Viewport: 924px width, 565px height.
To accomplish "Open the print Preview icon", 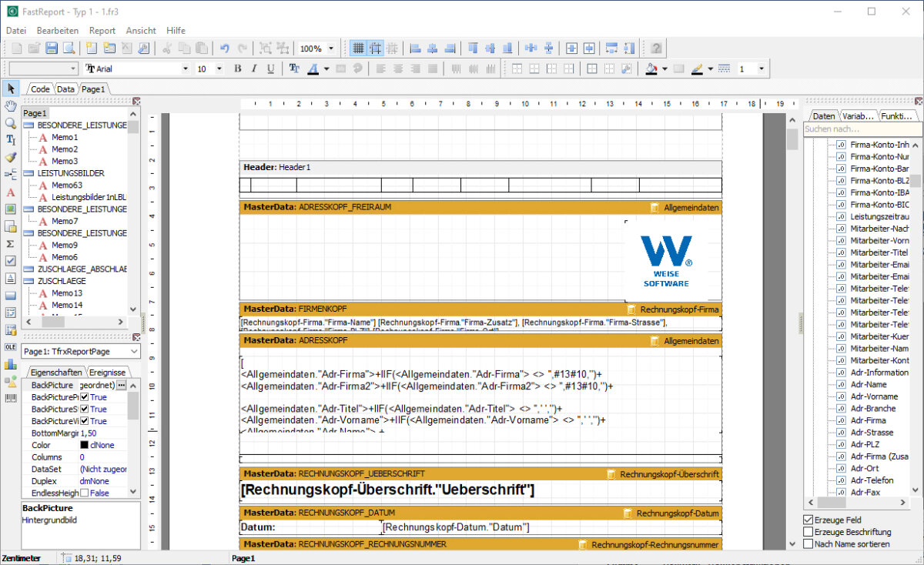I will [69, 48].
